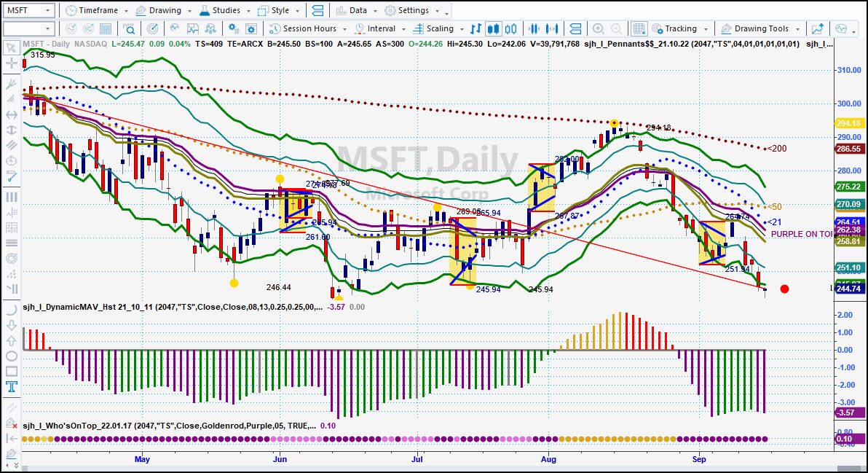The width and height of the screenshot is (868, 473).
Task: Select the vertical bars drawing tool
Action: 11,197
